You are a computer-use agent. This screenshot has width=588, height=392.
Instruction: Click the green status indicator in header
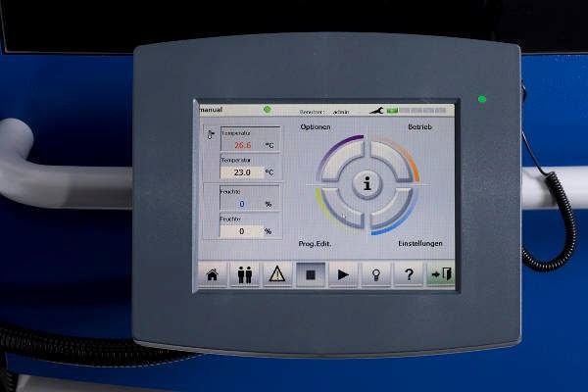[267, 110]
